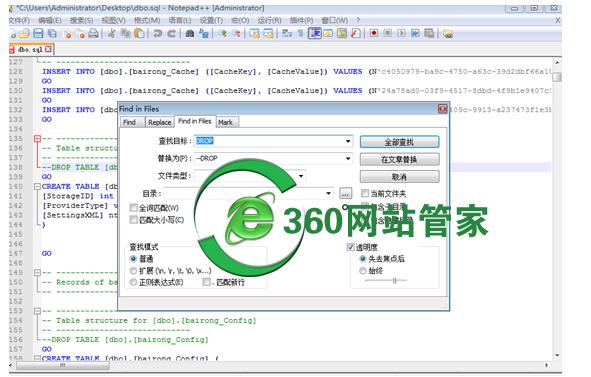
Task: Collapse the fold marker at line 153
Action: coord(37,311)
